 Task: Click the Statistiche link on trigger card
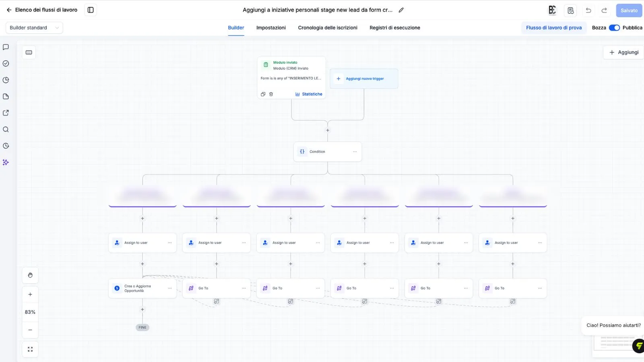[309, 94]
